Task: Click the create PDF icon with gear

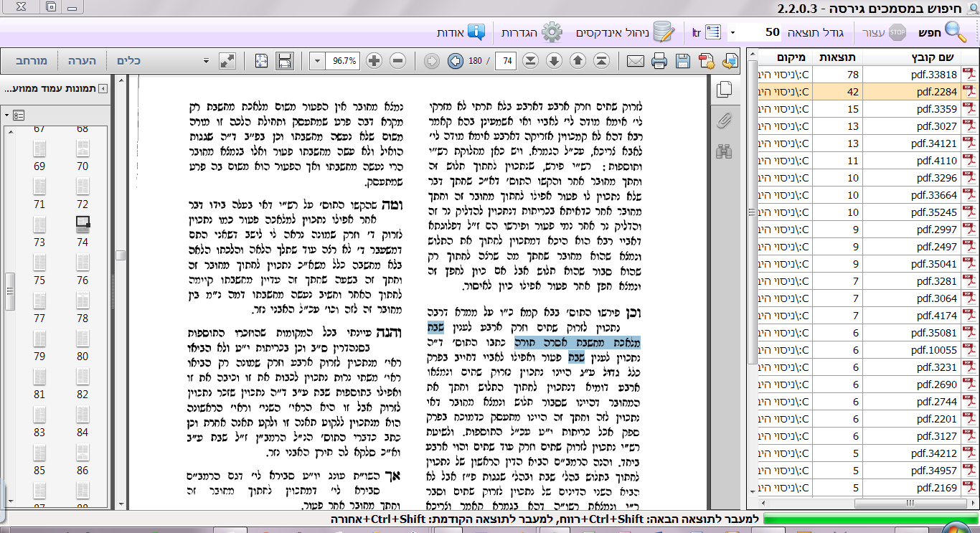Action: pos(707,61)
